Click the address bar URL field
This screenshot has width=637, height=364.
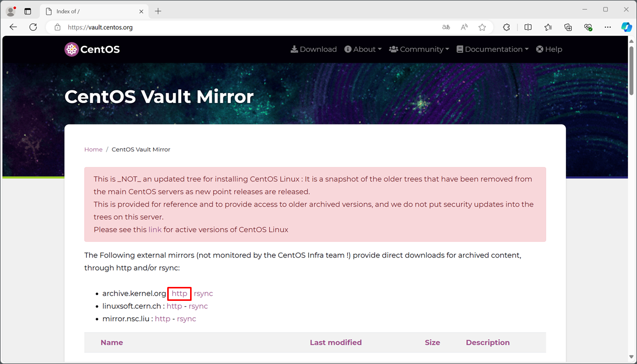(x=249, y=27)
